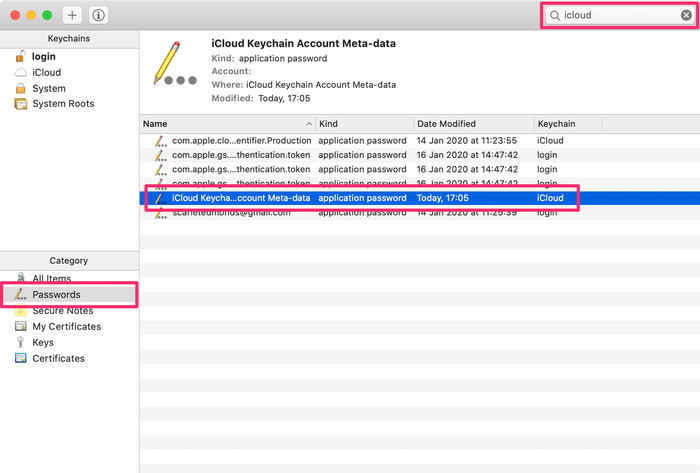Select the com.apple.clo...entifier.Production row
Viewport: 700px width, 473px height.
tap(420, 141)
